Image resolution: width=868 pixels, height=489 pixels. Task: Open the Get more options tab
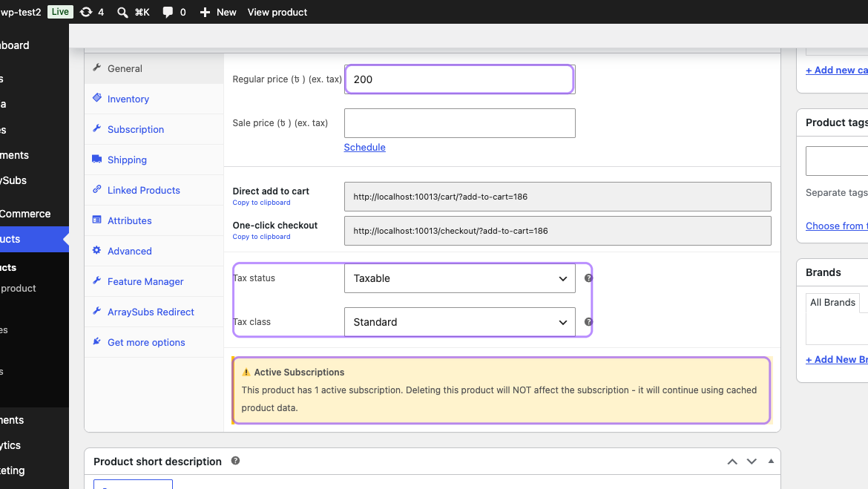pyautogui.click(x=154, y=343)
